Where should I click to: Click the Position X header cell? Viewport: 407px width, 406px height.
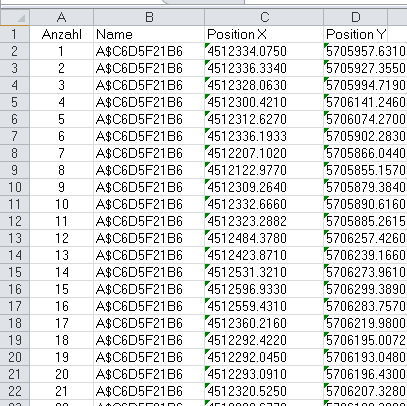264,34
